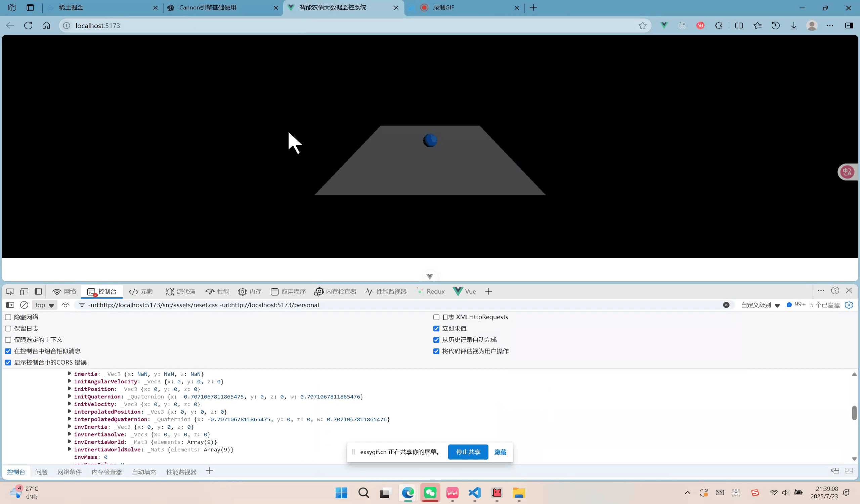Toggle device emulation mode

[24, 292]
